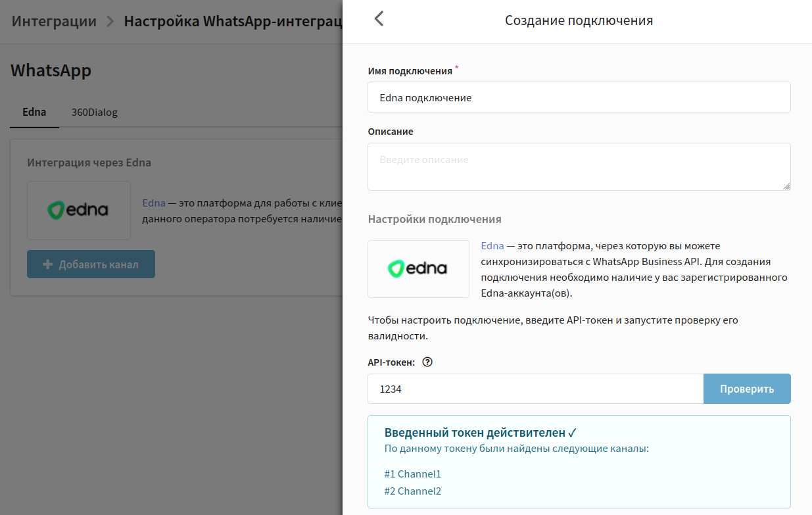This screenshot has height=515, width=812.
Task: Open the Edna link in the background page
Action: [x=154, y=203]
